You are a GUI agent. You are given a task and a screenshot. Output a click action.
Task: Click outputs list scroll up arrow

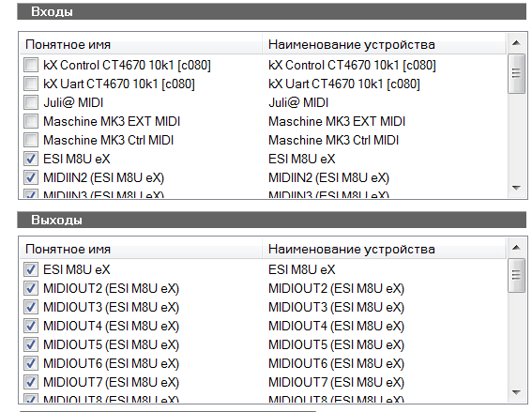pos(516,248)
